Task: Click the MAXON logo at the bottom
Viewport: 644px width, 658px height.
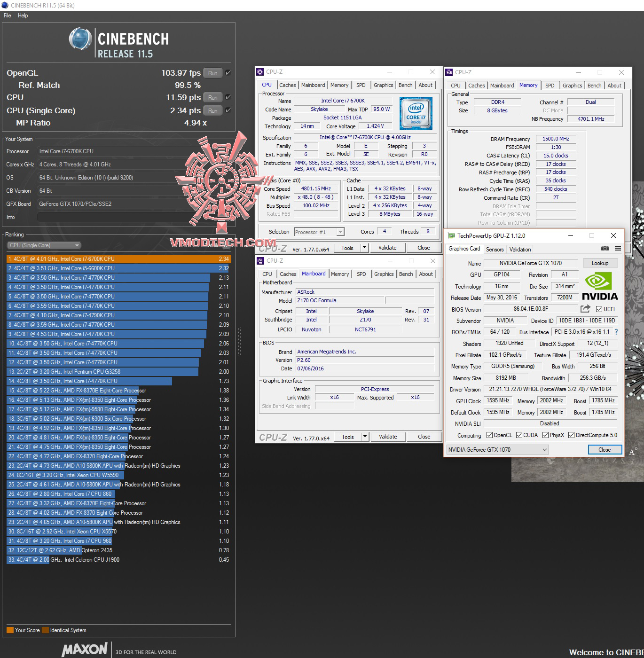Action: (x=85, y=650)
